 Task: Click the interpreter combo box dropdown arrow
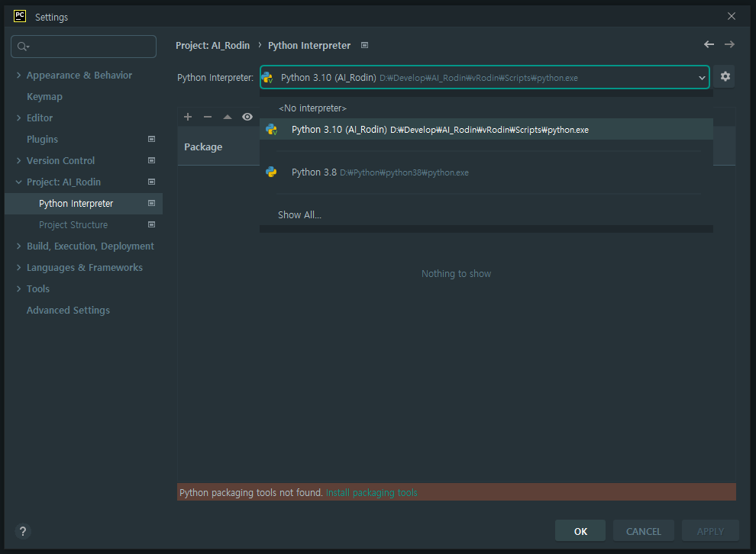702,78
